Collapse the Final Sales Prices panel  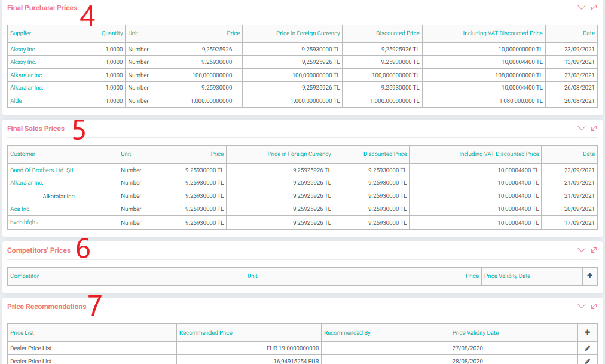(x=581, y=129)
